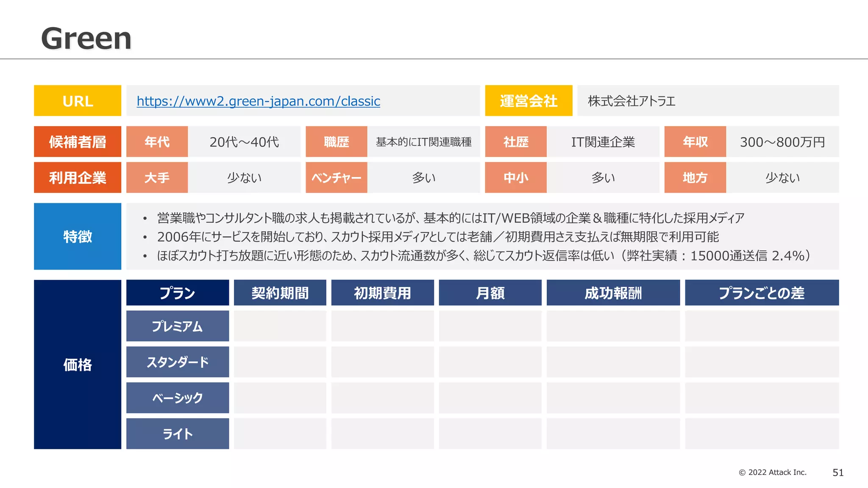Image resolution: width=868 pixels, height=488 pixels.
Task: Click the value IT関連企業
Action: 603,142
